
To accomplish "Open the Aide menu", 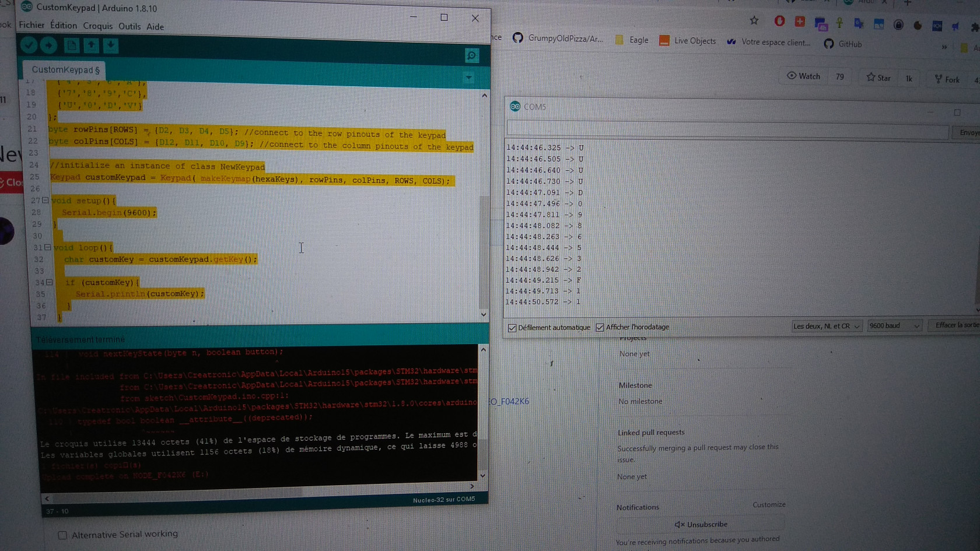I will [x=155, y=27].
